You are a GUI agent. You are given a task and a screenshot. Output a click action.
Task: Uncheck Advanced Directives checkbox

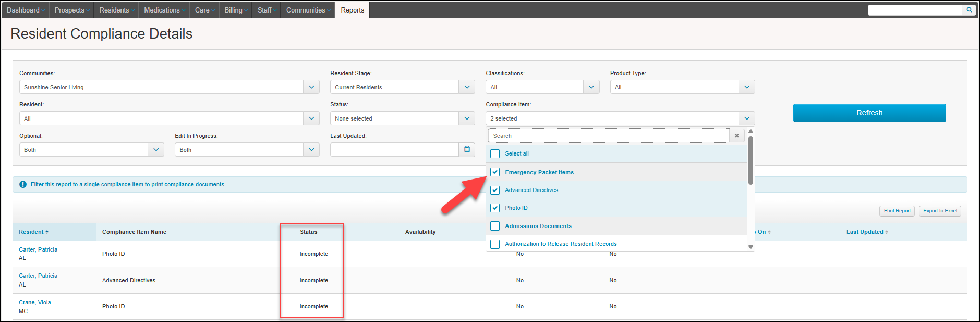point(495,190)
